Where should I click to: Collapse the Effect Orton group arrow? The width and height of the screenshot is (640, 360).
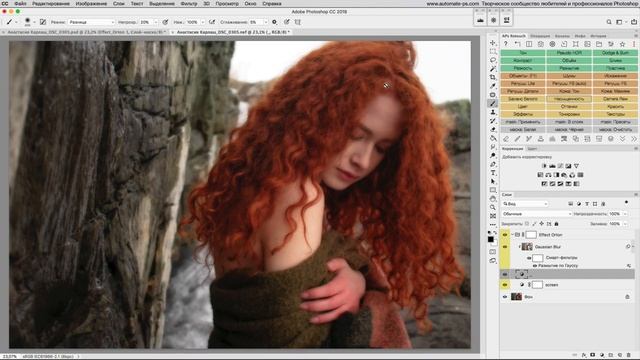click(512, 235)
